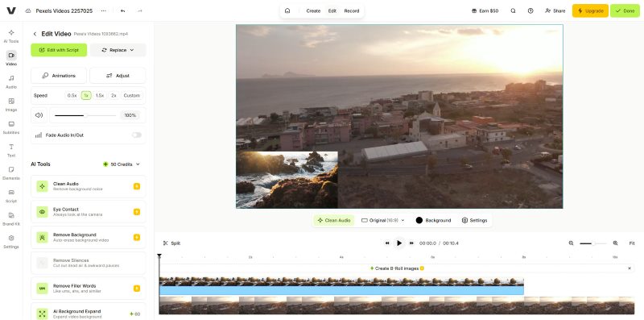Image resolution: width=644 pixels, height=320 pixels.
Task: Open Subtitles section in sidebar
Action: pyautogui.click(x=11, y=127)
